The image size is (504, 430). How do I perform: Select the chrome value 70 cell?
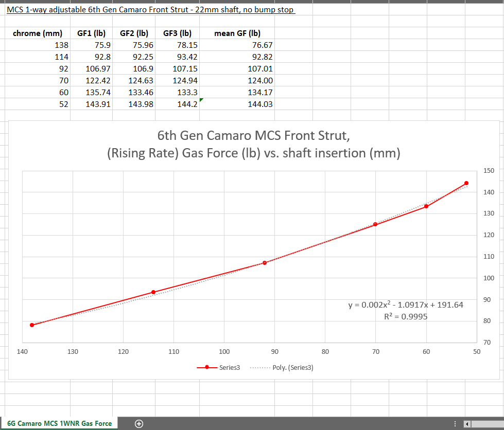(38, 80)
